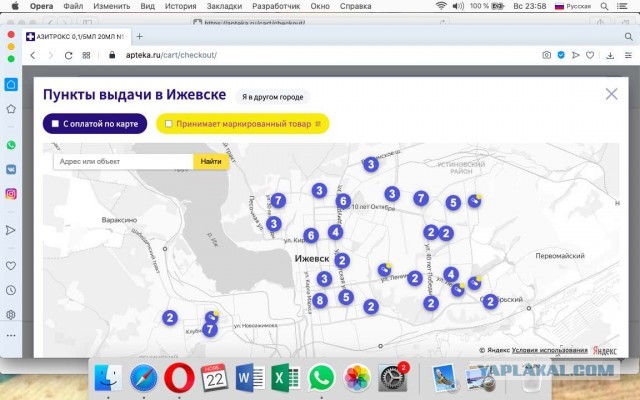The width and height of the screenshot is (640, 400).
Task: Click the 'Вараксино' map label
Action: (119, 220)
